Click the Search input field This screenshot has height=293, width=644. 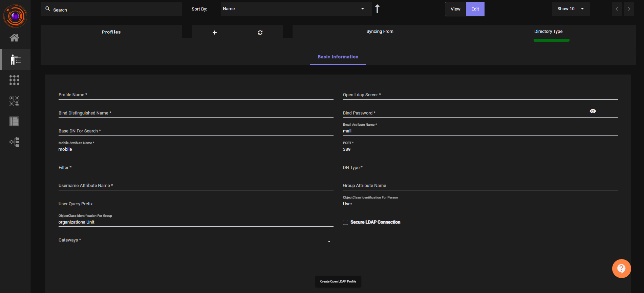(111, 9)
